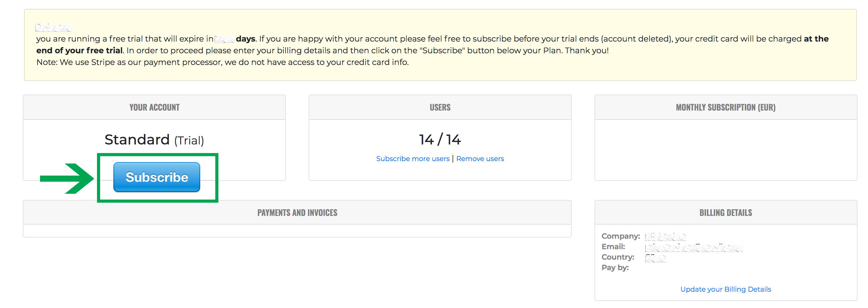868x308 pixels.
Task: Click the green arrow pointing at Subscribe
Action: click(x=67, y=178)
